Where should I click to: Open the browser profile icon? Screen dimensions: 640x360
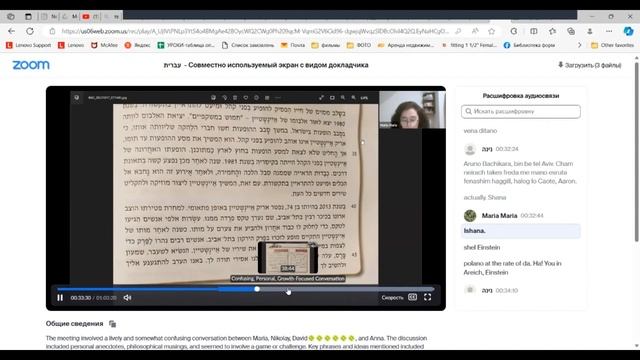point(590,31)
